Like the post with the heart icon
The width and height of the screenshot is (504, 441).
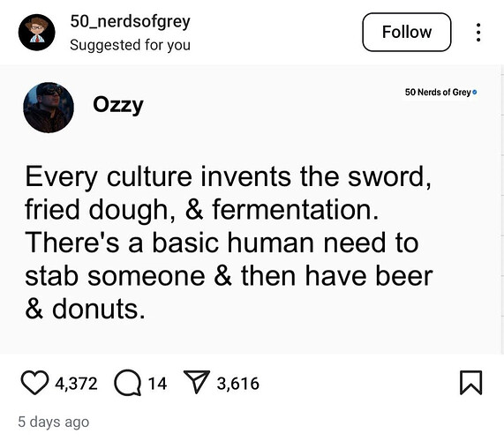coord(34,383)
